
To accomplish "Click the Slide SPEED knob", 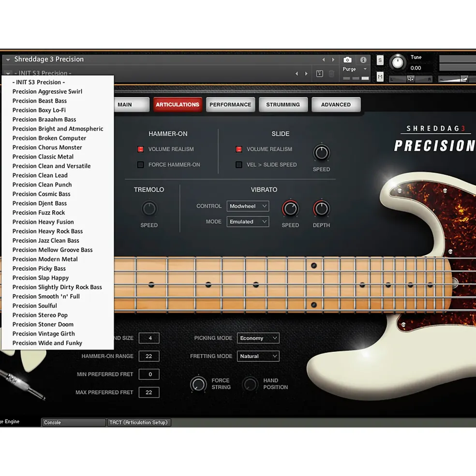I will point(321,152).
